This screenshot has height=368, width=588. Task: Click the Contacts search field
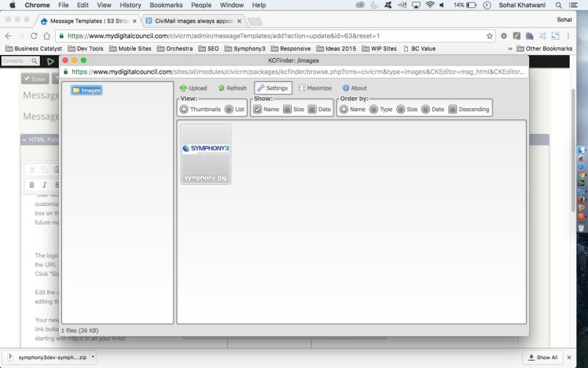tap(21, 61)
